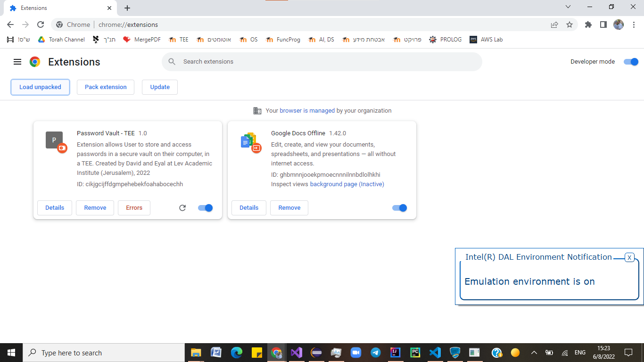Reload the Password Vault - TEE extension
Screen dimensions: 644x362
click(x=182, y=208)
